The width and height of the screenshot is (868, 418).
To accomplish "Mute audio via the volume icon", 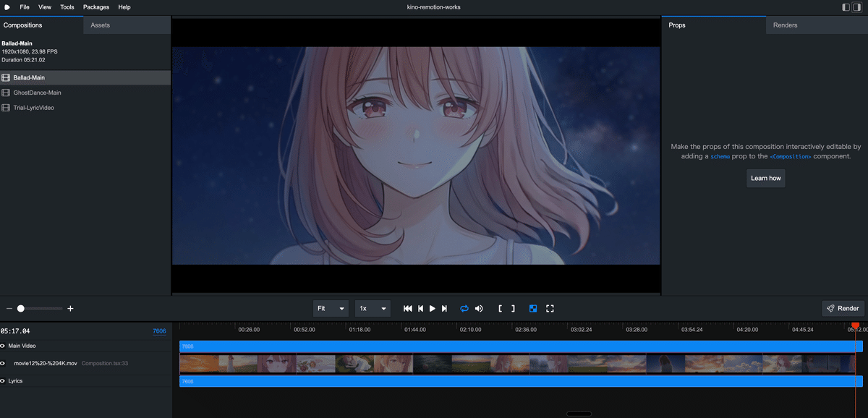I will point(479,308).
